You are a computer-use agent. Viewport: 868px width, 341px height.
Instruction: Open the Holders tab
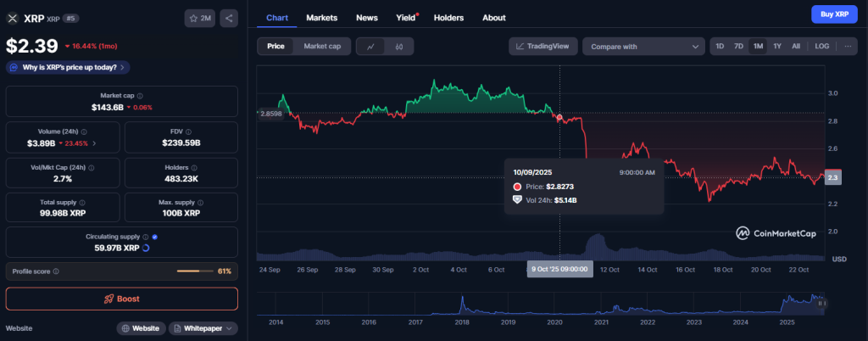click(x=448, y=17)
